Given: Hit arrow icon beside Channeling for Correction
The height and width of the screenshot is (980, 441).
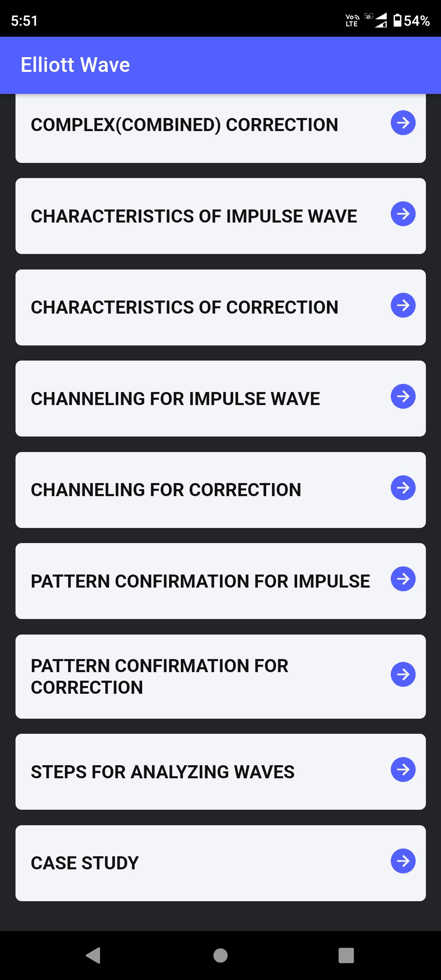Looking at the screenshot, I should [403, 488].
